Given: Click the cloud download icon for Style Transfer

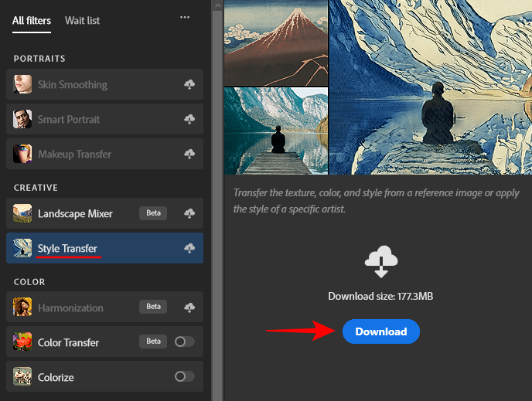Looking at the screenshot, I should tap(189, 248).
